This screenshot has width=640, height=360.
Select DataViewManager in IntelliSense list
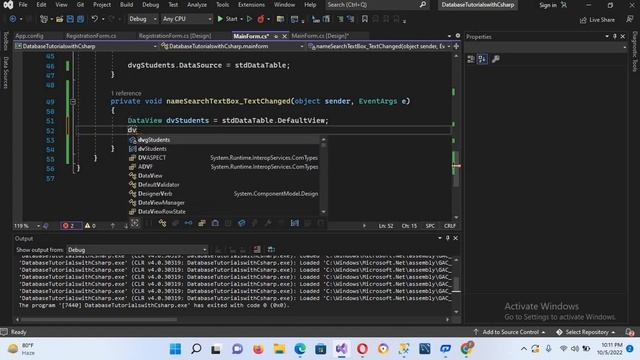coord(224,203)
